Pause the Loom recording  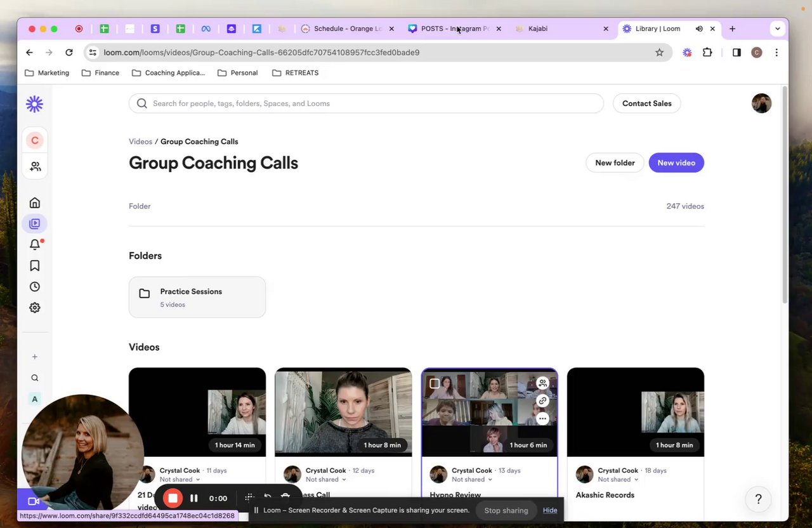194,498
